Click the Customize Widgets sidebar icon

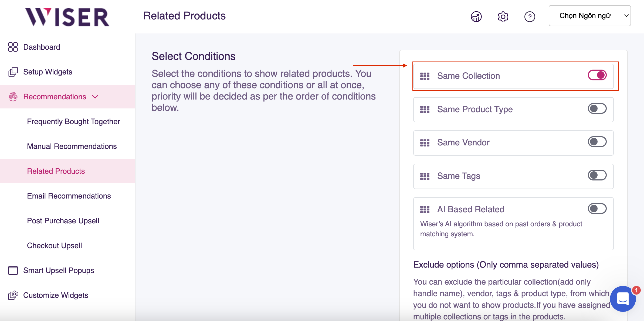13,295
